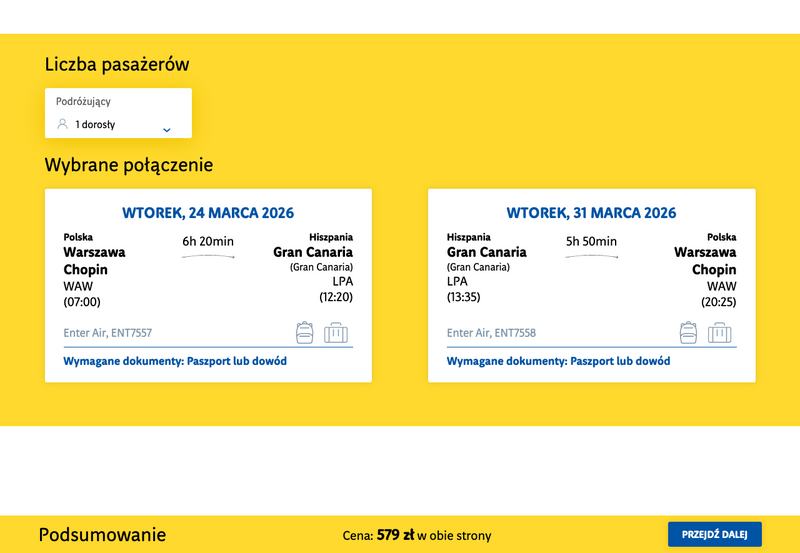Select the 1 dorosły passenger value

[95, 125]
